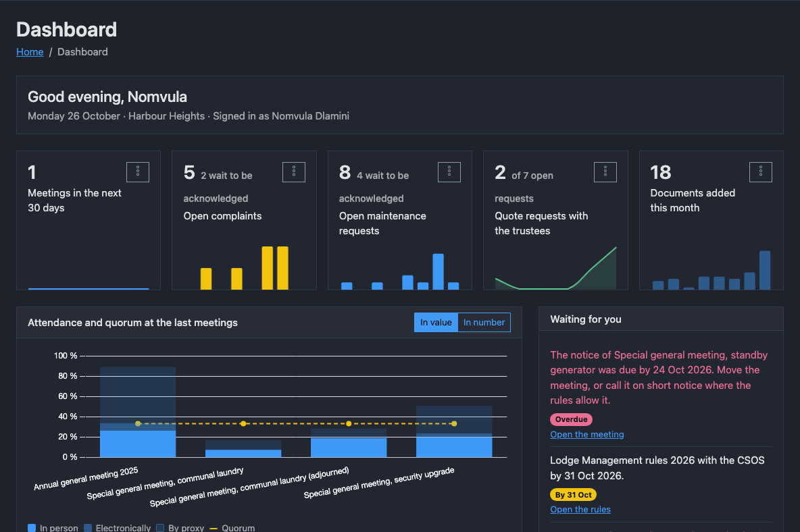Click the By 31 Oct badge
Screen dimensions: 800x532
click(x=573, y=495)
